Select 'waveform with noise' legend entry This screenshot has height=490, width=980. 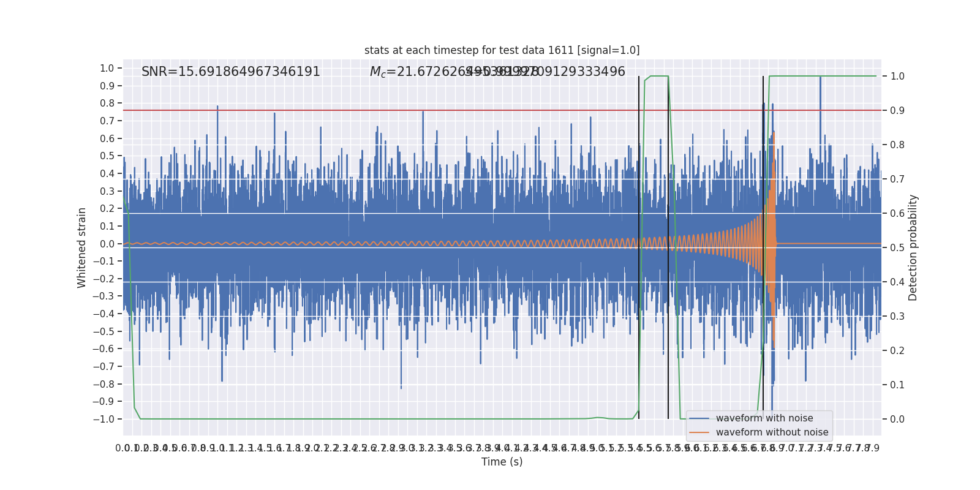pyautogui.click(x=764, y=418)
